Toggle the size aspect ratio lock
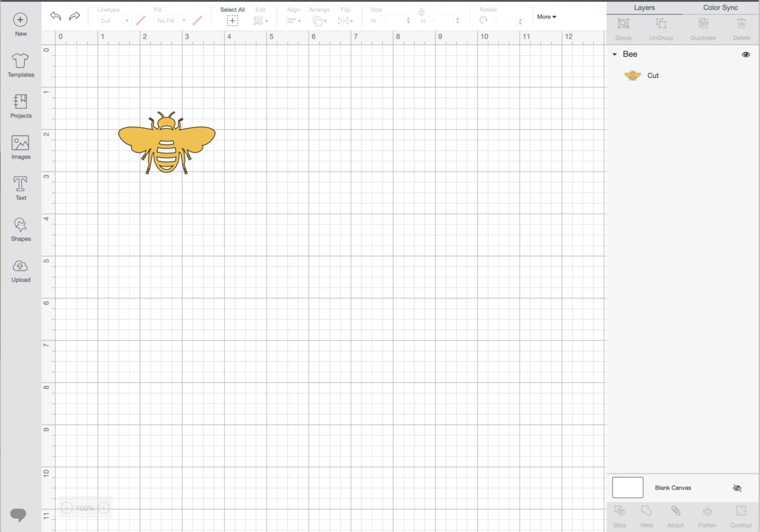The width and height of the screenshot is (760, 532). coord(421,11)
